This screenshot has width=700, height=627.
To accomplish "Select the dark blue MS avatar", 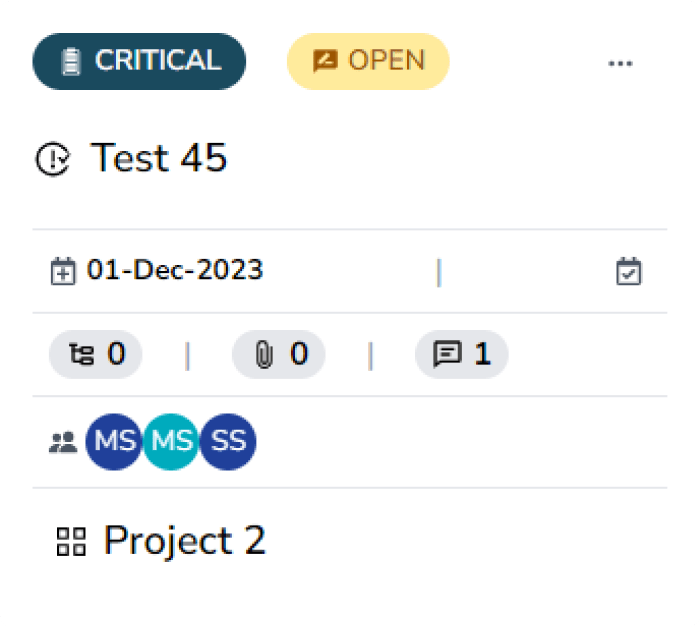I will [x=114, y=441].
